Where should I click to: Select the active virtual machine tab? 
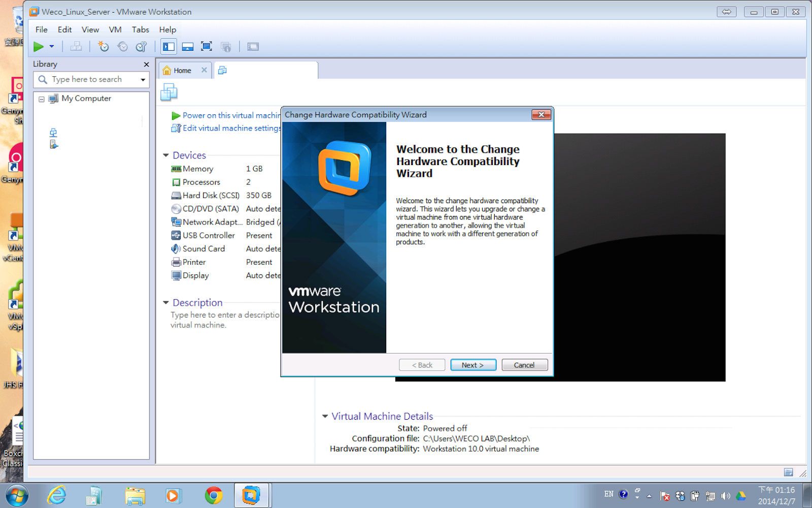click(266, 70)
